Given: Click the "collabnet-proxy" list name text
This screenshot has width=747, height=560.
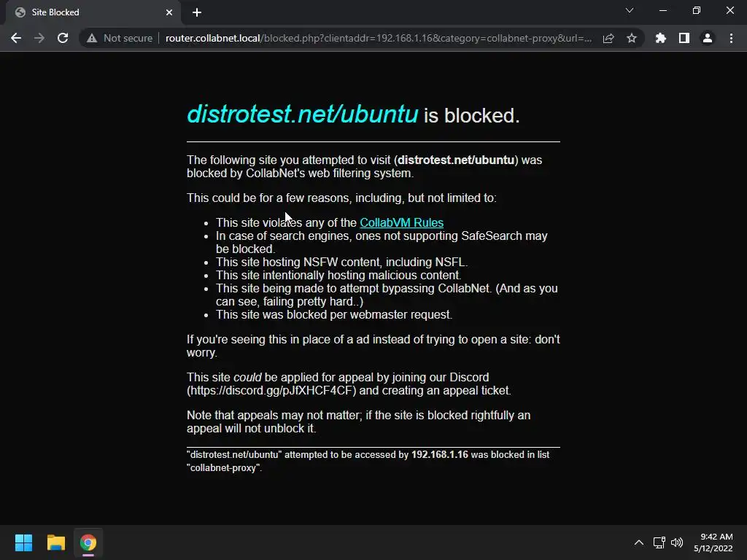Looking at the screenshot, I should 223,467.
